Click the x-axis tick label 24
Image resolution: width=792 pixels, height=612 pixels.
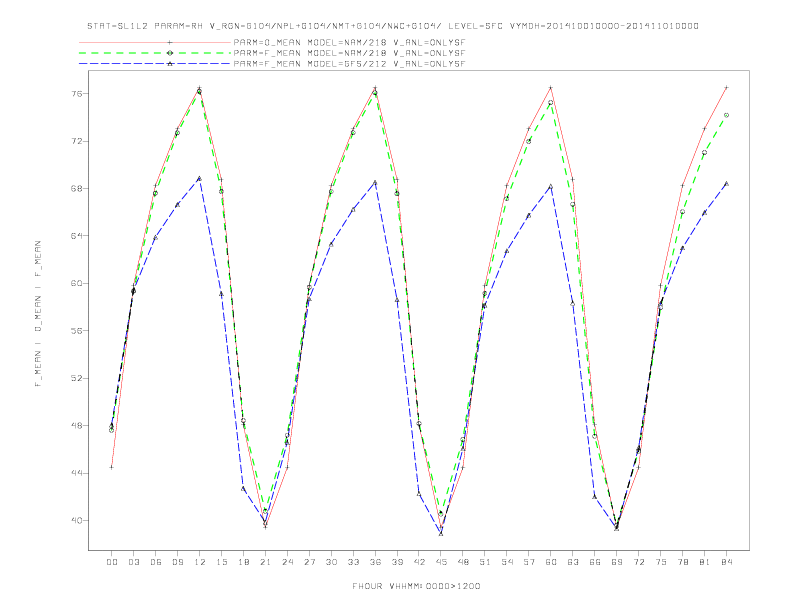pyautogui.click(x=287, y=562)
